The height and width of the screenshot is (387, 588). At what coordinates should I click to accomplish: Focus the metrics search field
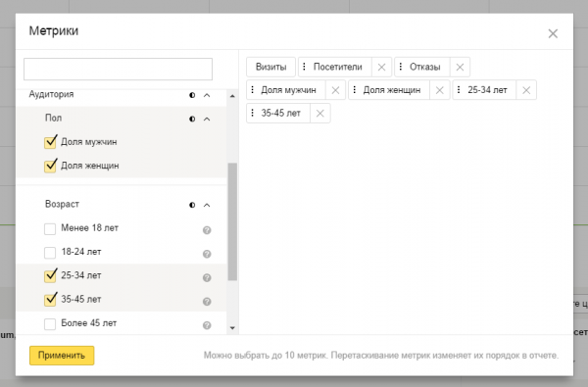pos(119,69)
